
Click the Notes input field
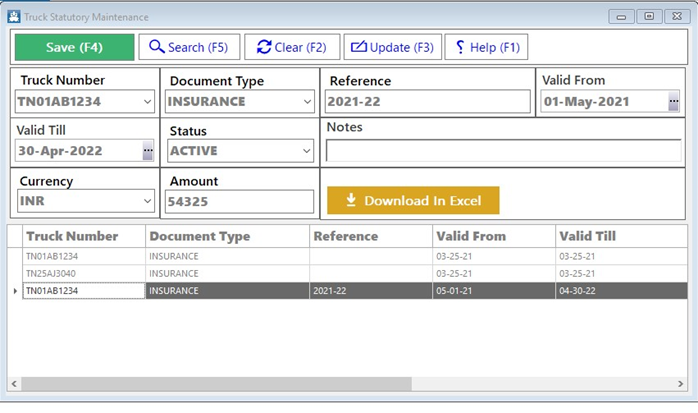[503, 150]
